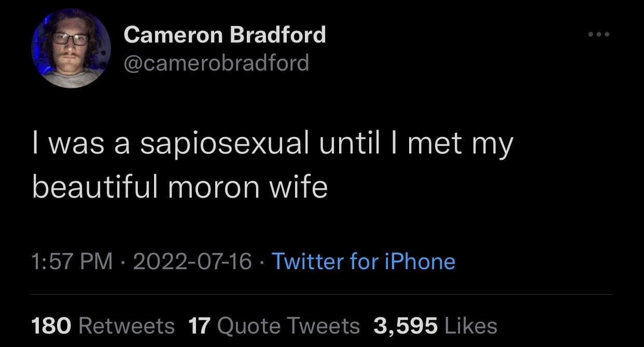The height and width of the screenshot is (347, 644).
Task: Open the Cameron Bradford display name
Action: tap(225, 35)
